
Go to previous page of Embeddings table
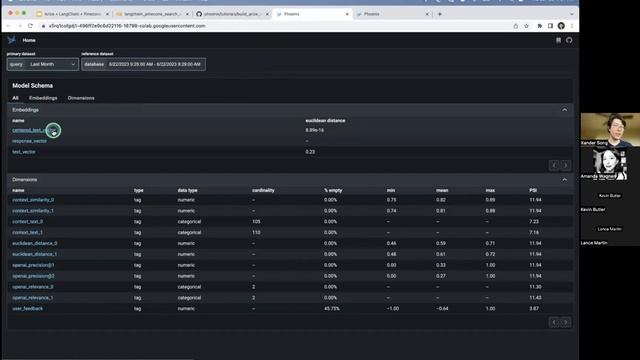coord(554,165)
